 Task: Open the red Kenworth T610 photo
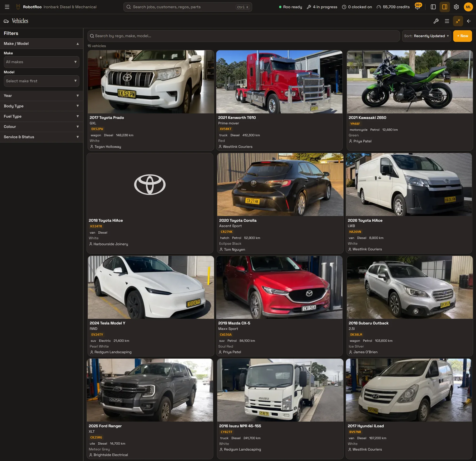coord(279,82)
